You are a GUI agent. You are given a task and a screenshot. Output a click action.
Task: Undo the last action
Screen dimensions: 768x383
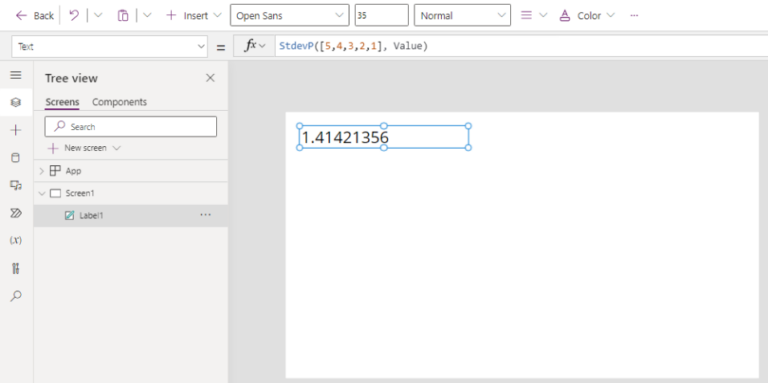click(74, 15)
